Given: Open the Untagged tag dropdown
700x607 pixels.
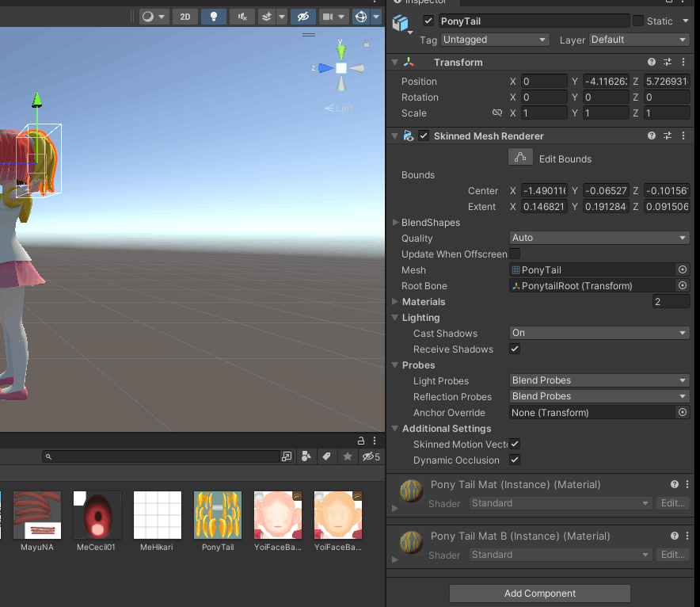Looking at the screenshot, I should 495,40.
